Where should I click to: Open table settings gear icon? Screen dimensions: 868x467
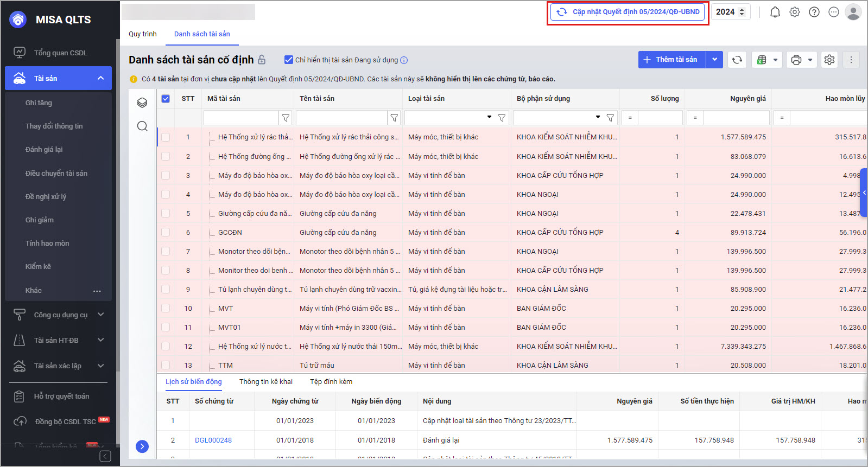click(x=829, y=60)
